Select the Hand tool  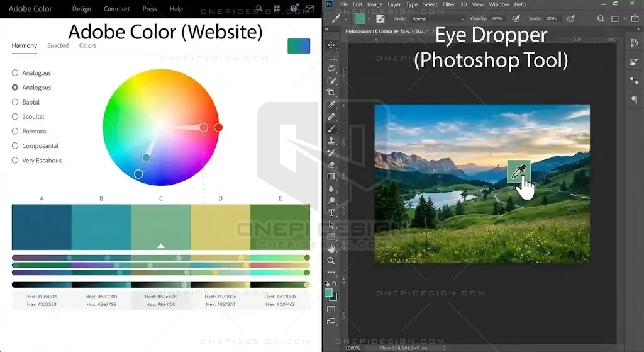coord(331,248)
